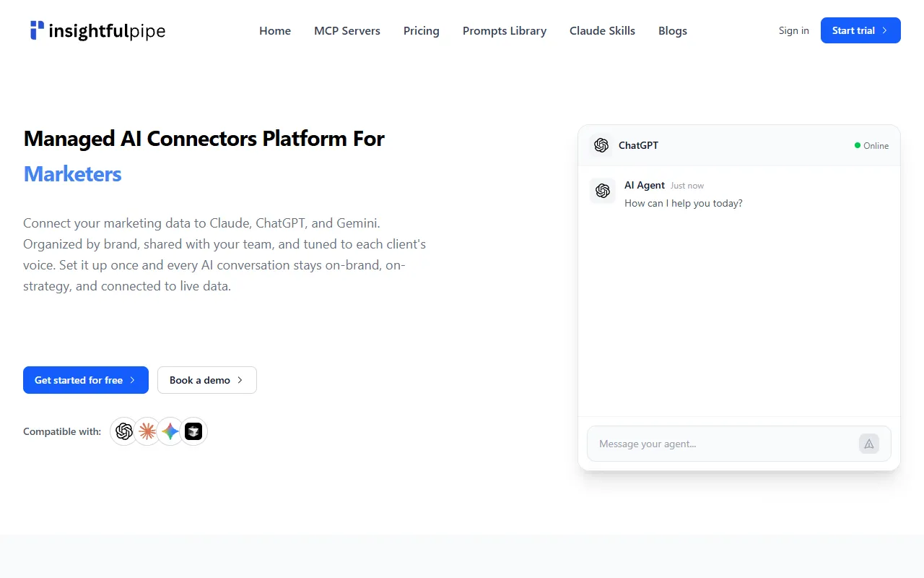The width and height of the screenshot is (924, 578).
Task: Go to the Home nav item
Action: point(275,30)
